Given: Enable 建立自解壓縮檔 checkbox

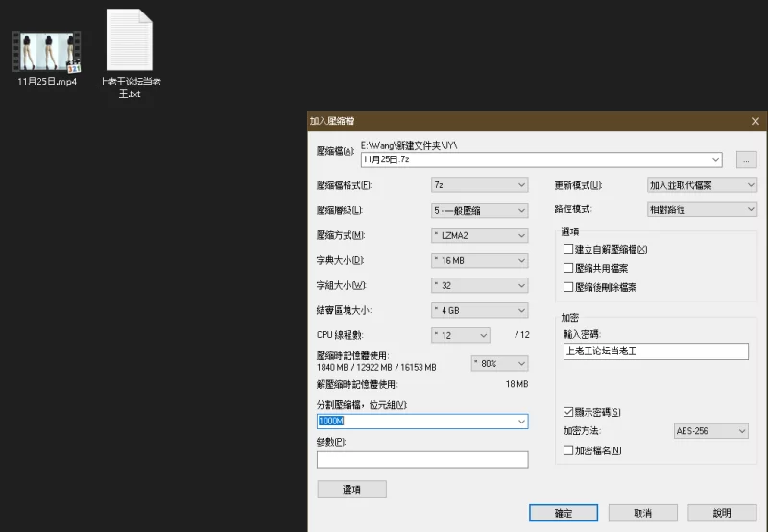Looking at the screenshot, I should point(568,249).
